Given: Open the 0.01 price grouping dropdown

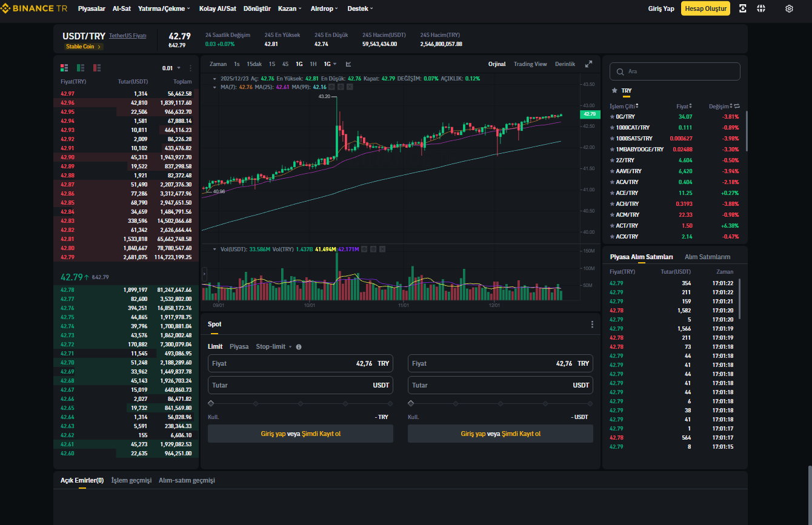Looking at the screenshot, I should (x=171, y=68).
